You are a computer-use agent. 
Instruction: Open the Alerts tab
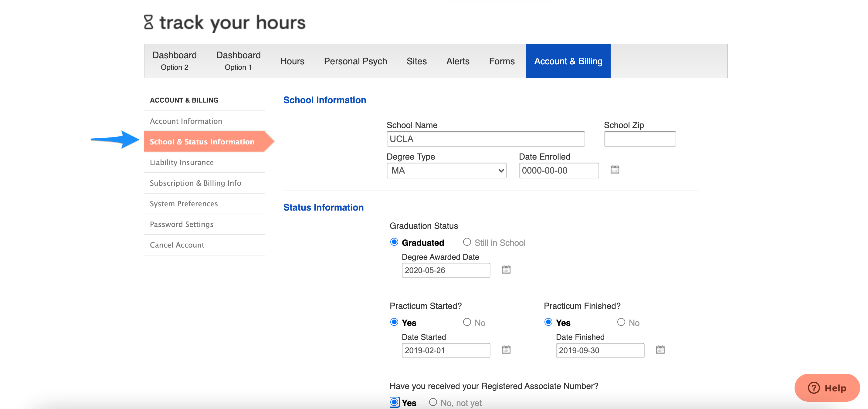458,61
